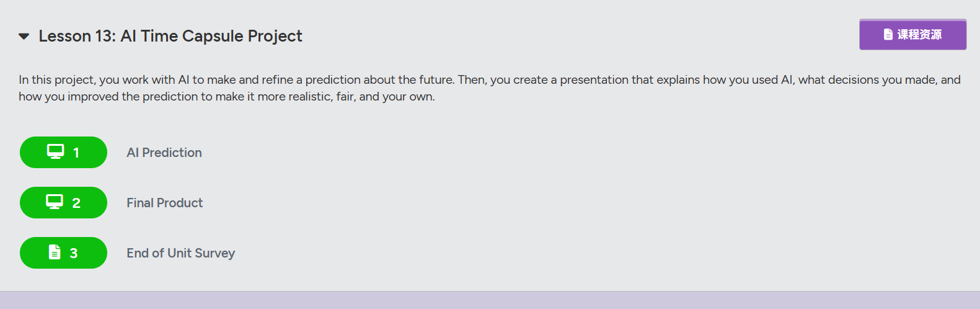Open level 3 green bubble
The image size is (980, 309).
point(63,253)
